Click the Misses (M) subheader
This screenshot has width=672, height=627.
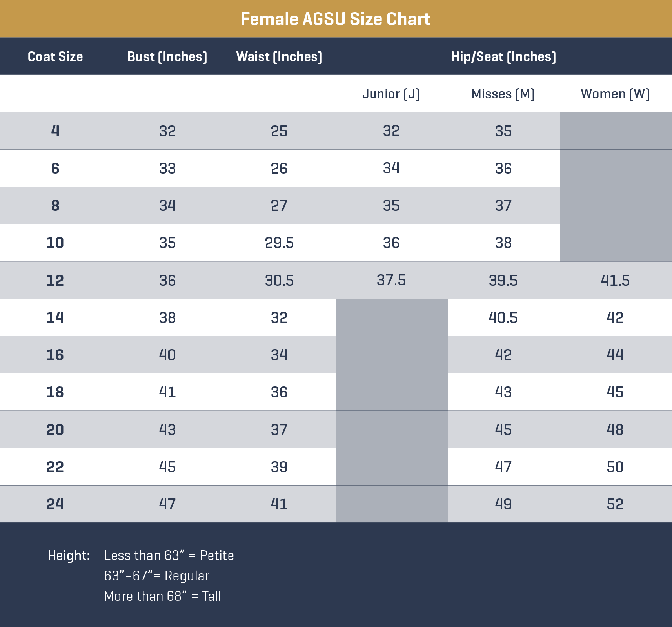point(503,94)
